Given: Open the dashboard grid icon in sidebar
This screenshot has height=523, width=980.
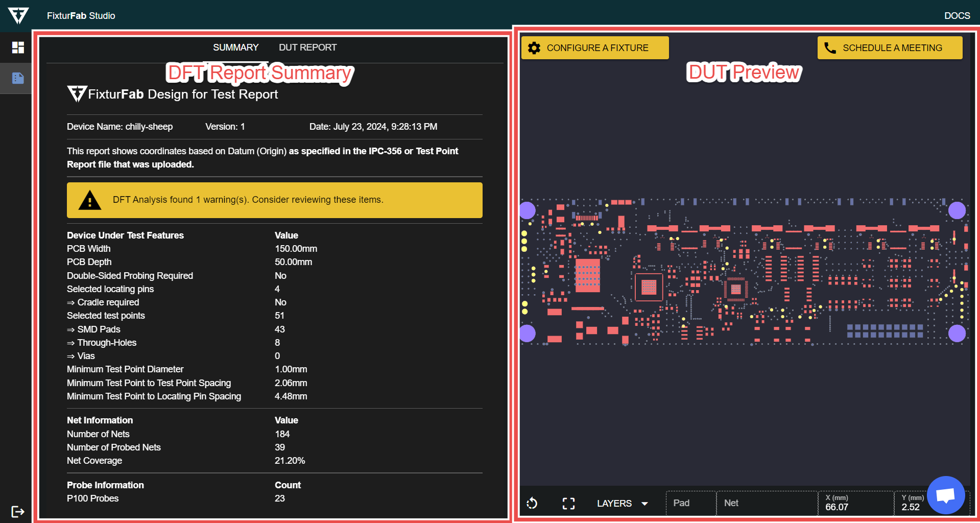Looking at the screenshot, I should tap(18, 47).
